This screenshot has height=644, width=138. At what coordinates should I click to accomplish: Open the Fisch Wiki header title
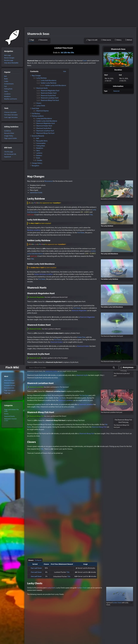pyautogui.click(x=12, y=368)
